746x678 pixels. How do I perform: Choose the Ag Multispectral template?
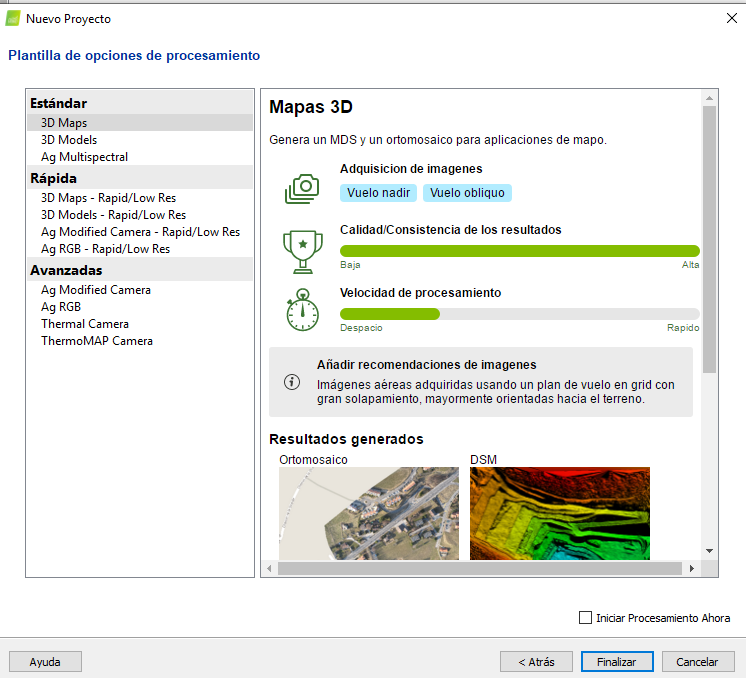pos(140,157)
